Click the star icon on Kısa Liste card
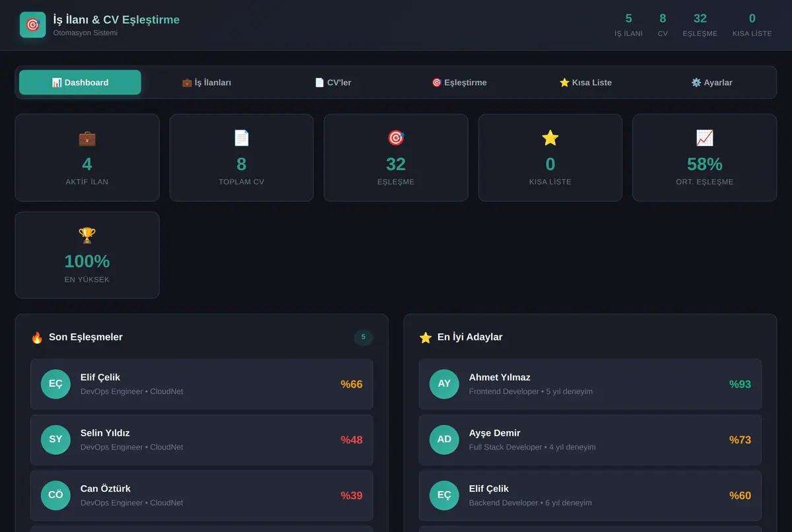Image resolution: width=792 pixels, height=532 pixels. [550, 138]
